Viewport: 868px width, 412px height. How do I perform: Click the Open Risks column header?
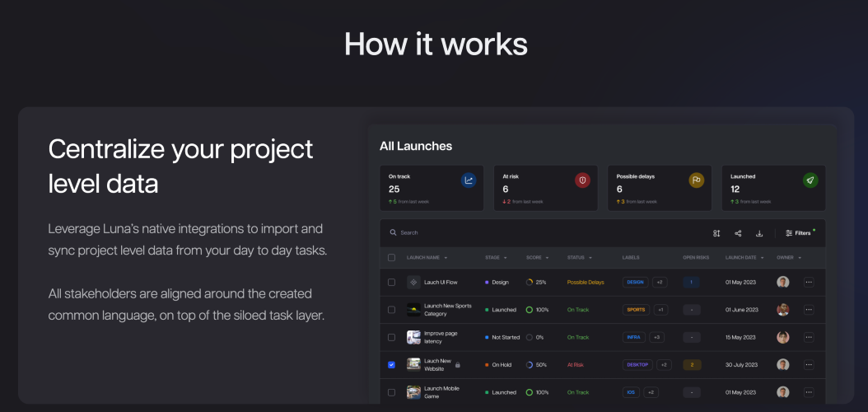pyautogui.click(x=697, y=257)
